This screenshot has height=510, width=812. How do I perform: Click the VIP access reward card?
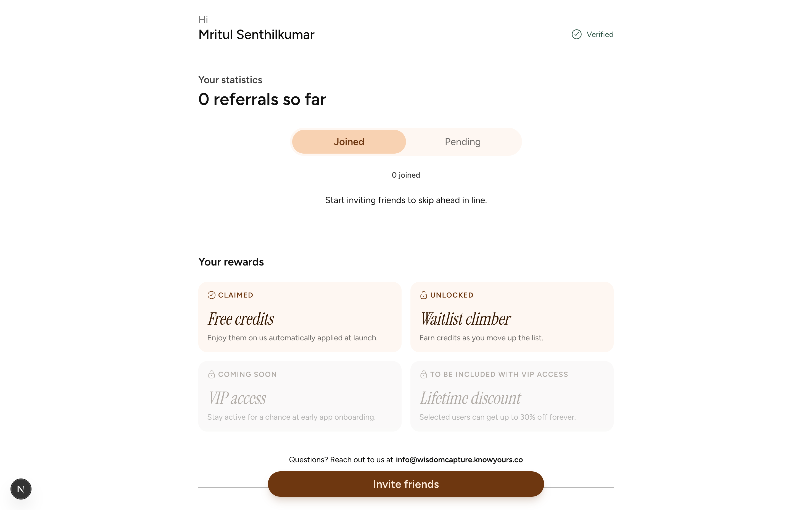(299, 396)
